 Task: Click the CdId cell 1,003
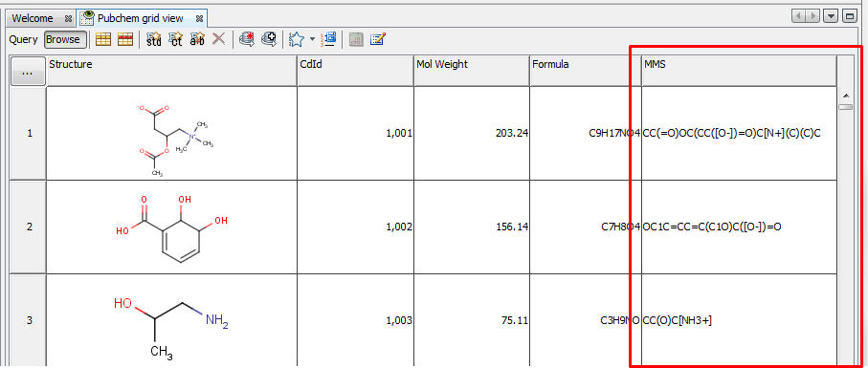pos(355,320)
